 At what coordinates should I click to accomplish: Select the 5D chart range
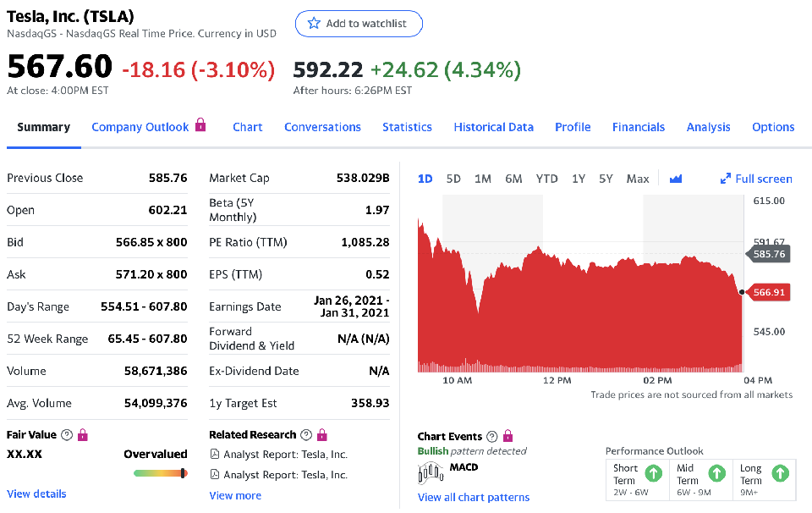pyautogui.click(x=453, y=179)
